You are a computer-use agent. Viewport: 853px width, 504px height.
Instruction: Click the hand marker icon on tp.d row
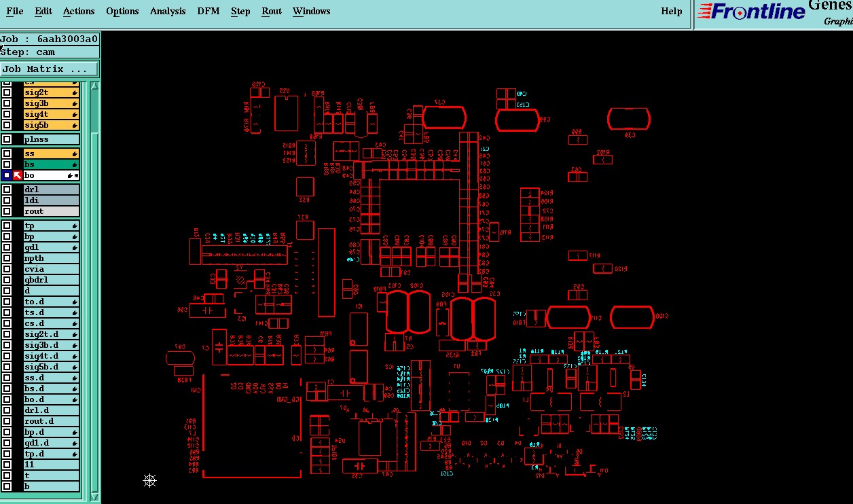click(x=75, y=454)
